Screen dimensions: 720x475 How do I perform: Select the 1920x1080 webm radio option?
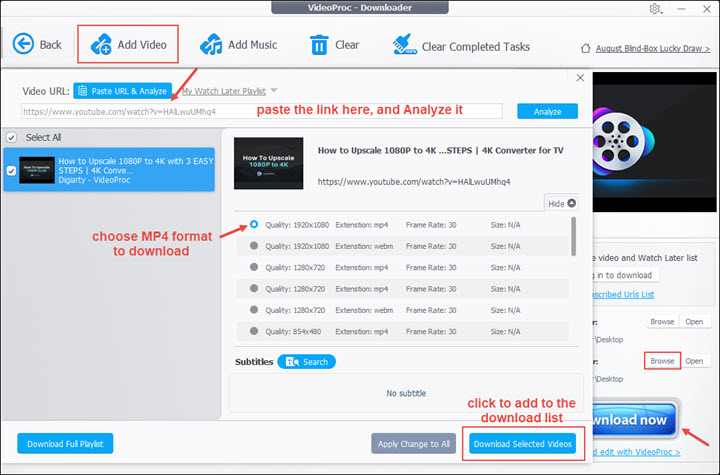254,246
